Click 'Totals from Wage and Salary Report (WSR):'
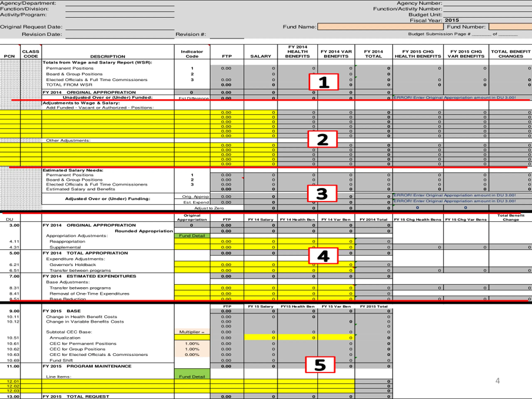The width and height of the screenshot is (532, 399). (x=97, y=62)
